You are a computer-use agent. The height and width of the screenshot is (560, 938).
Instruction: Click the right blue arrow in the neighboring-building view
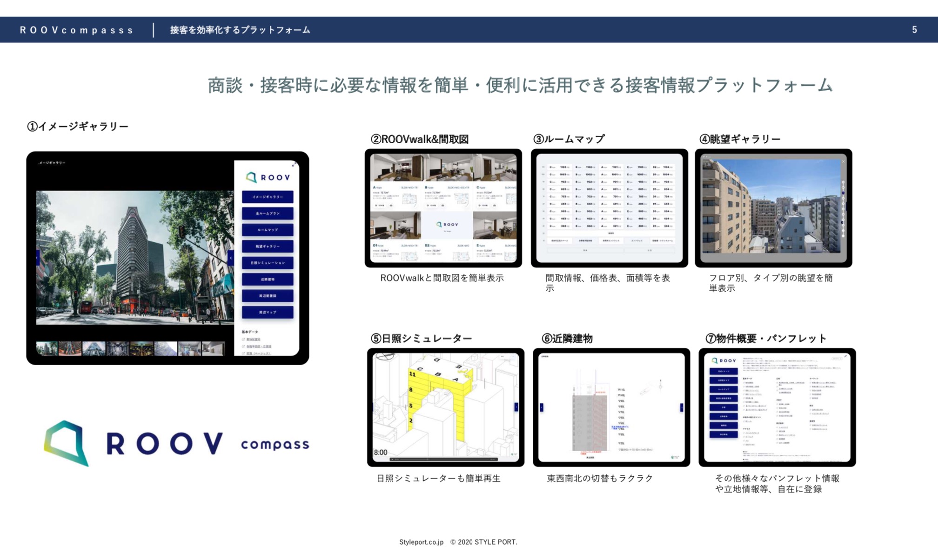click(x=682, y=407)
